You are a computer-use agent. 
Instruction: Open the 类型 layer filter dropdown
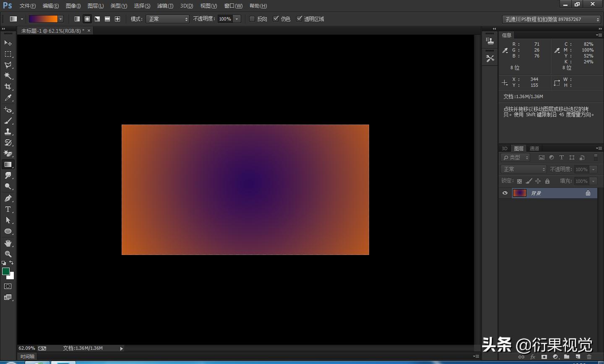point(515,157)
